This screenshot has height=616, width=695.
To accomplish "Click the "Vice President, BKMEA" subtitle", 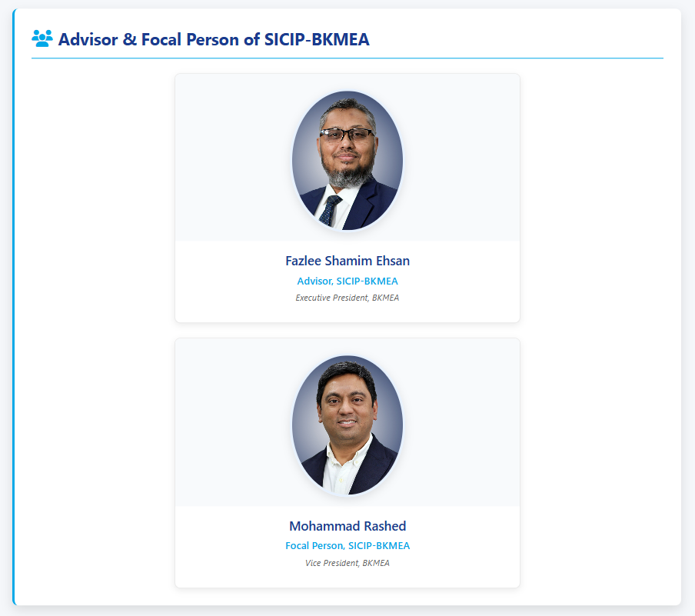I will click(347, 563).
